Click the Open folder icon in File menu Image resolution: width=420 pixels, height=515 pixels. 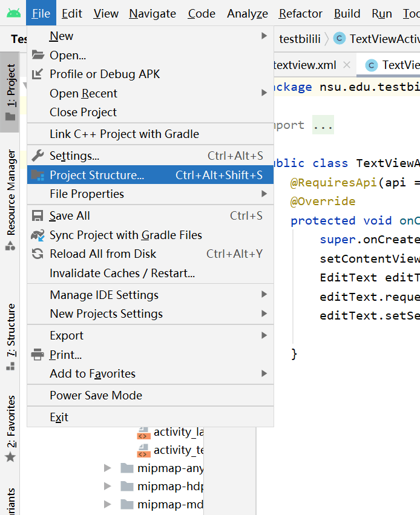point(38,55)
